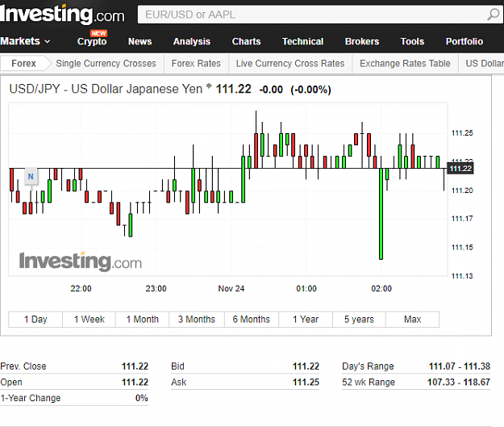Click the 111.13 price axis label
504x427 pixels.
(462, 276)
